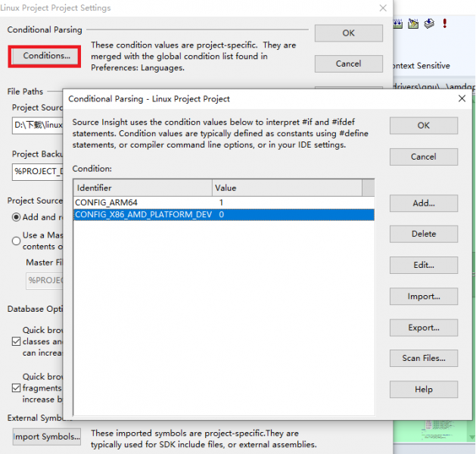
Task: Select the 'Add and remove' radio option
Action: click(17, 216)
